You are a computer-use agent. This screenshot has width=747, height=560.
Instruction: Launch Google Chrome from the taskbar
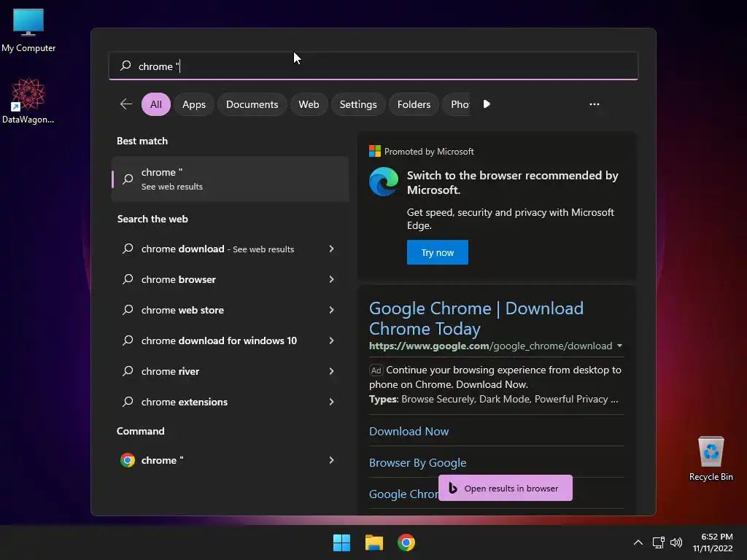406,542
